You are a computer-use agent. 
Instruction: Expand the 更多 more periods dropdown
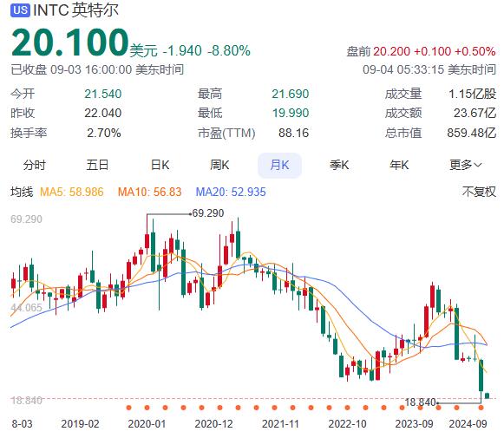(466, 165)
